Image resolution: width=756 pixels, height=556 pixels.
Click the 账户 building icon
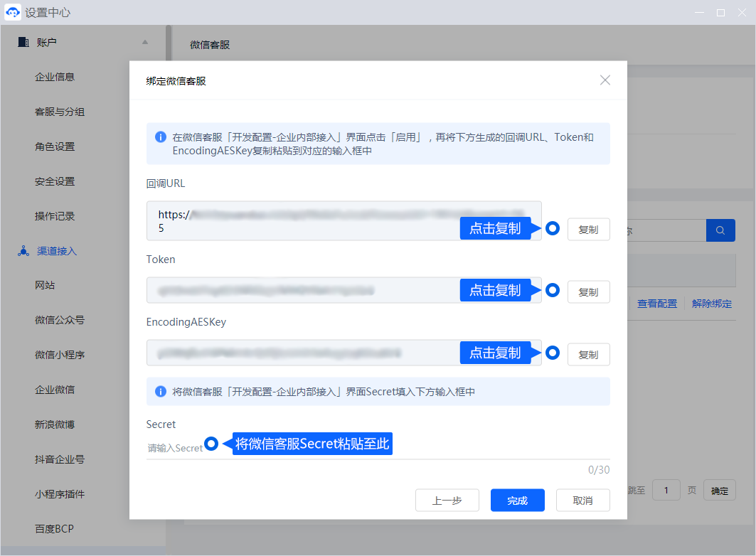23,42
